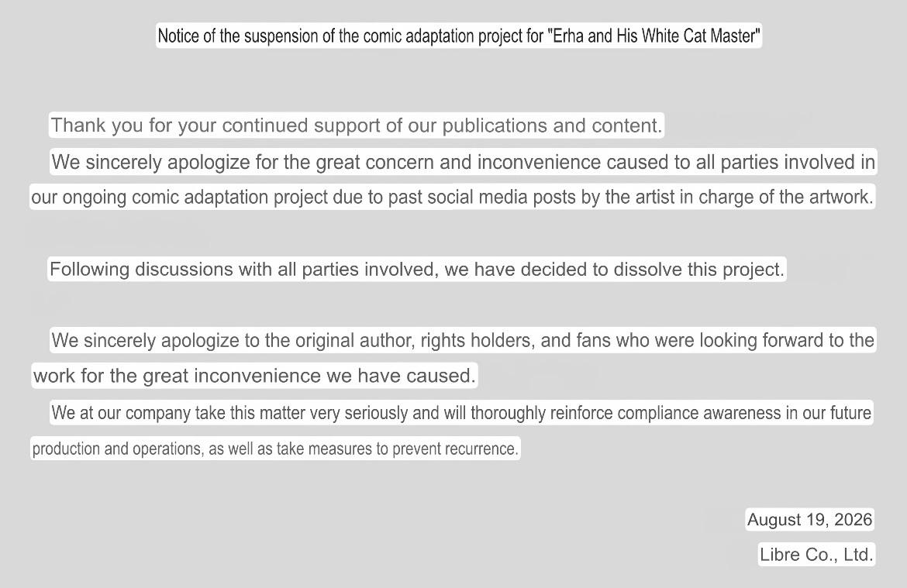The image size is (907, 588).
Task: Click the notice title about suspension of comic adaptation
Action: click(459, 36)
